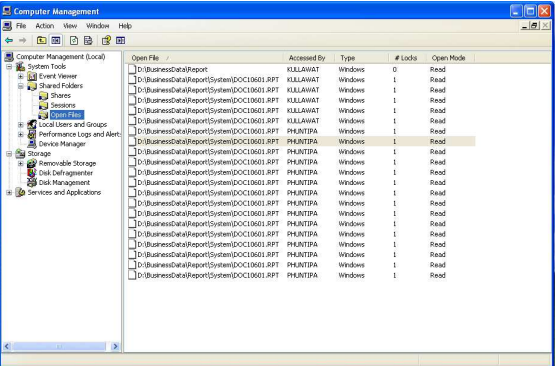Select Open Files in the tree
The width and height of the screenshot is (556, 366).
[66, 115]
